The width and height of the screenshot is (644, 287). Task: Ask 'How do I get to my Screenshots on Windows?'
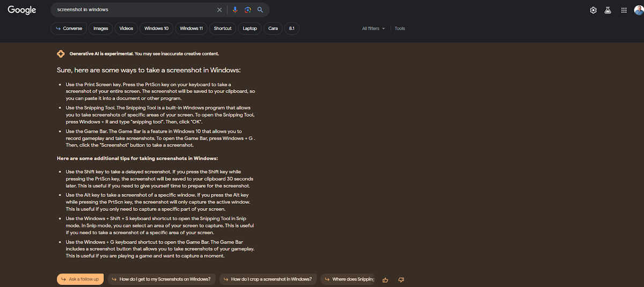162,279
